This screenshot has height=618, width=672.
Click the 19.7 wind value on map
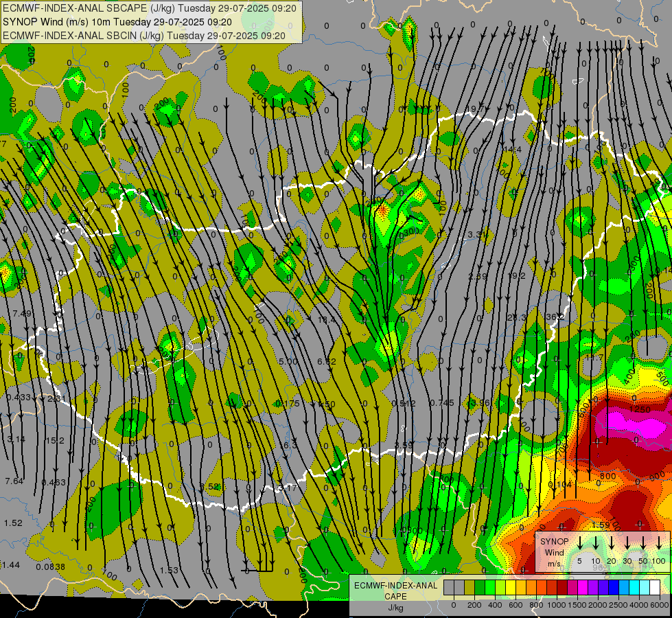coord(475,109)
